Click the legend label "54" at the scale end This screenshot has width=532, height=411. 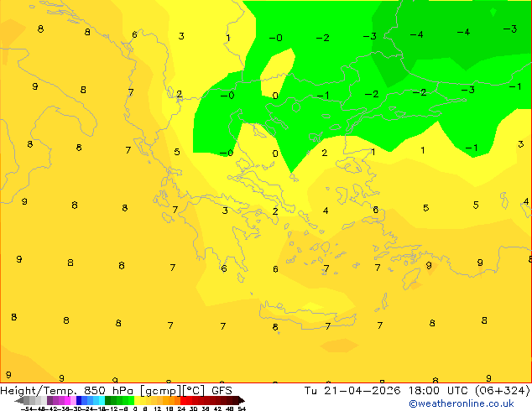[242, 408]
